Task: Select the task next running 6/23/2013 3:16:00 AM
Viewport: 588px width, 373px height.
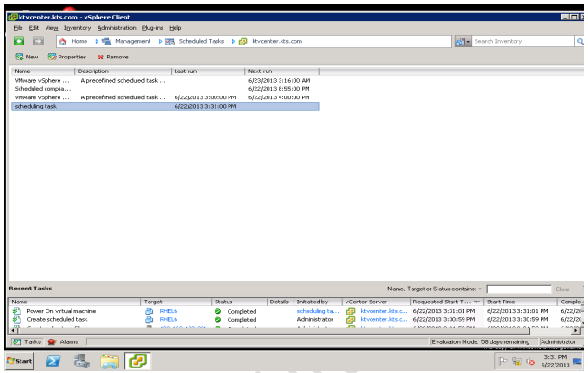Action: click(165, 81)
